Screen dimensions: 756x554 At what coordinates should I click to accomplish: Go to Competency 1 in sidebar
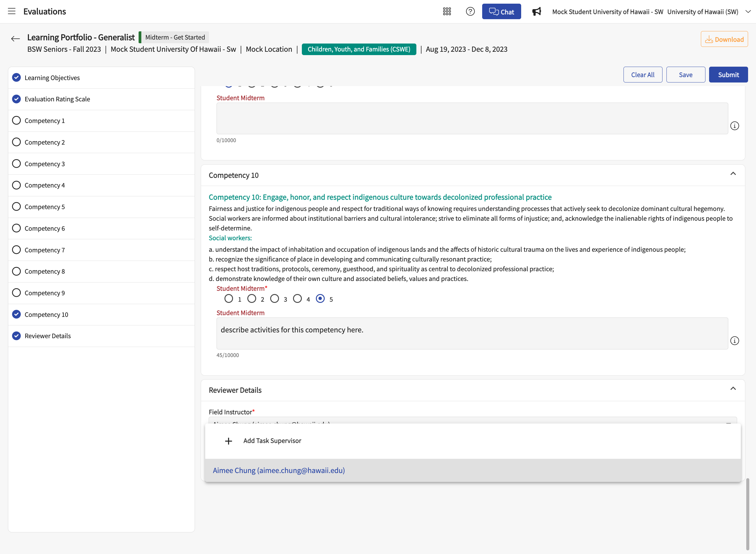click(101, 121)
